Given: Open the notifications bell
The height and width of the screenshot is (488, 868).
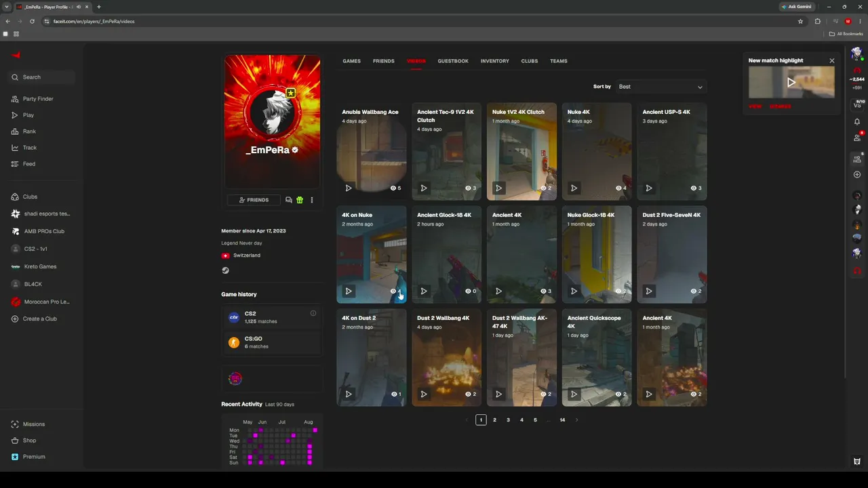Looking at the screenshot, I should click(x=857, y=121).
